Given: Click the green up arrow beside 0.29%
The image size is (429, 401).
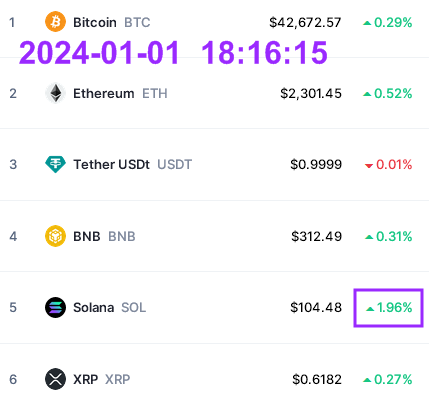Looking at the screenshot, I should point(367,23).
